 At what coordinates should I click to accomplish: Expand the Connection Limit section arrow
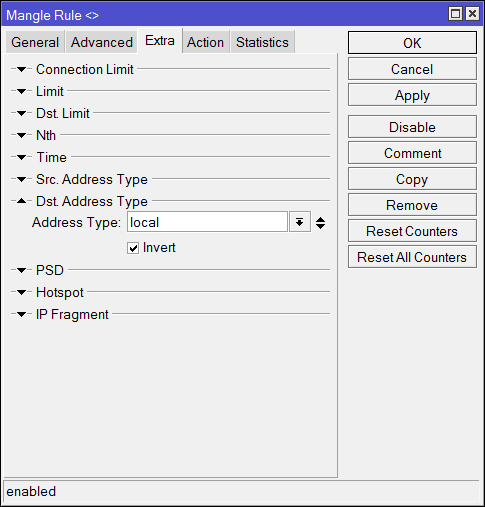tap(22, 69)
